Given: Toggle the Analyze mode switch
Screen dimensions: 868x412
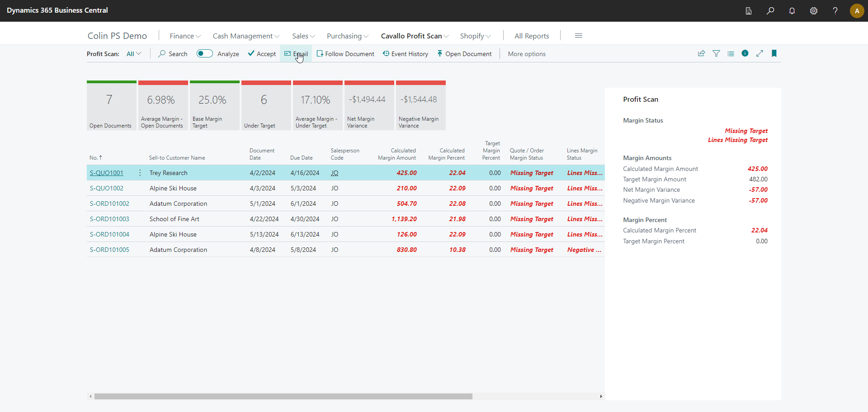Looking at the screenshot, I should 205,54.
